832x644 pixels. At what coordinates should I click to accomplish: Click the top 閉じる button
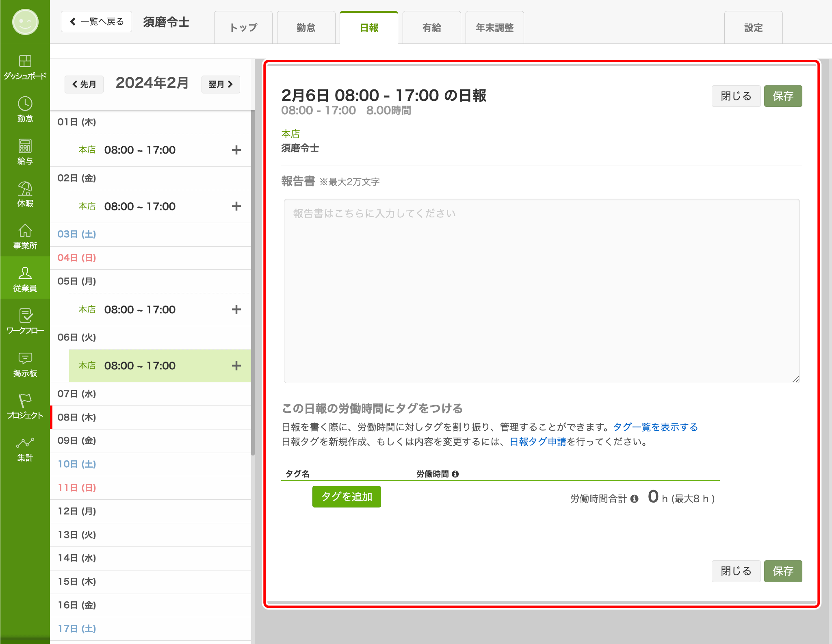coord(736,96)
